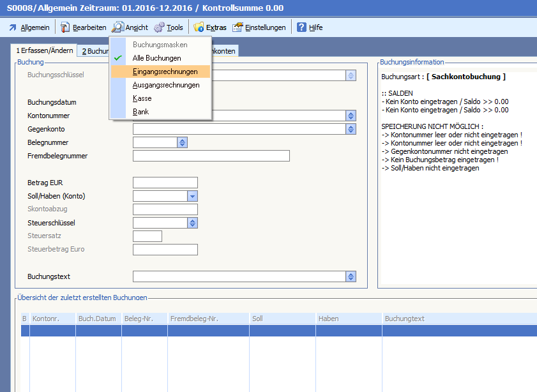
Task: Choose Kasse in the dropdown menu
Action: tap(142, 98)
